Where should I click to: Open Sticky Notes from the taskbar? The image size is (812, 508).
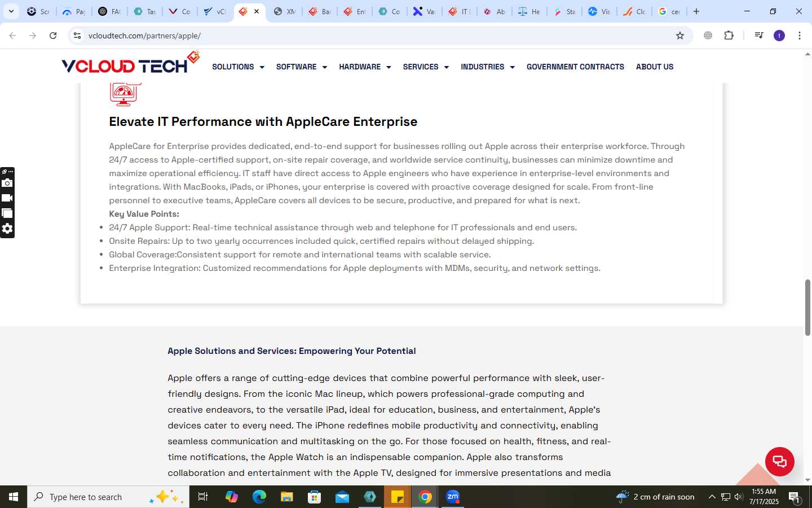click(x=398, y=497)
